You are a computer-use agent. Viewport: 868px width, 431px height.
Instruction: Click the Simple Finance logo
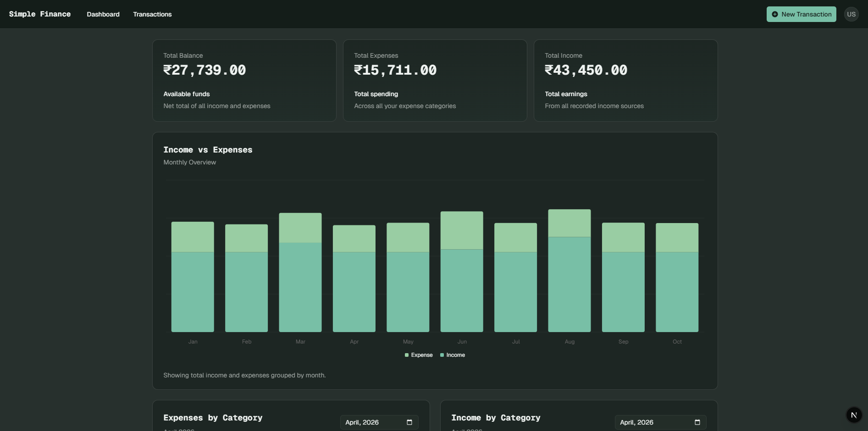(x=40, y=14)
